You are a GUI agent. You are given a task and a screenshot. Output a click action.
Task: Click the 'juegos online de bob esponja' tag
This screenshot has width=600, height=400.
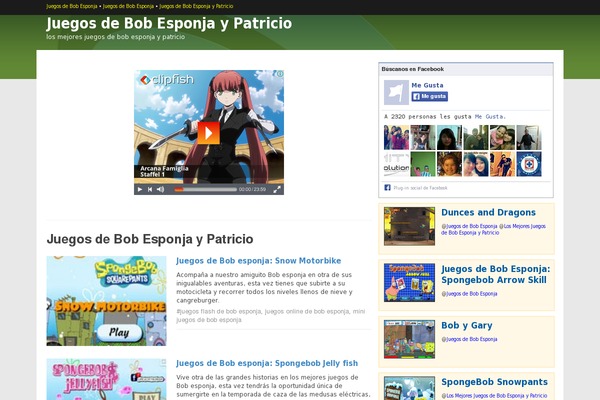click(x=307, y=311)
